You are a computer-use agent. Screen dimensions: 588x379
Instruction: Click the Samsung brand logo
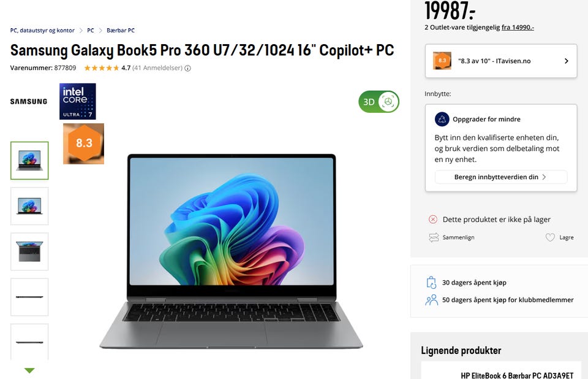(x=29, y=101)
